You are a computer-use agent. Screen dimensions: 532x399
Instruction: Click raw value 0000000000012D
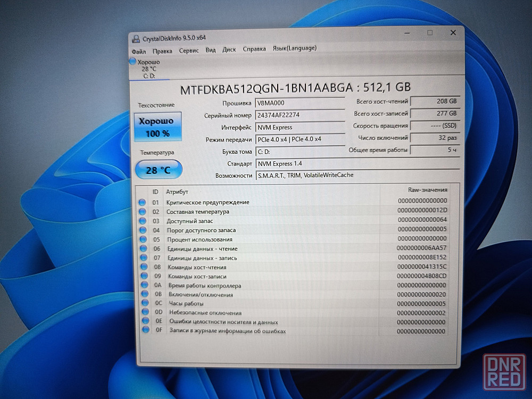422,210
